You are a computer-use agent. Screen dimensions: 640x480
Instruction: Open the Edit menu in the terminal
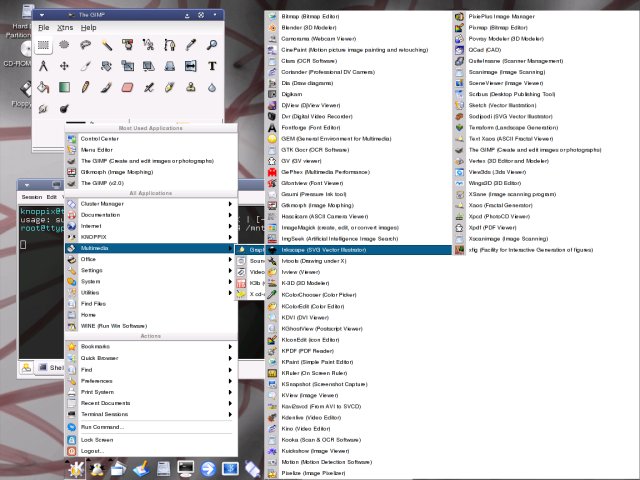coord(51,197)
